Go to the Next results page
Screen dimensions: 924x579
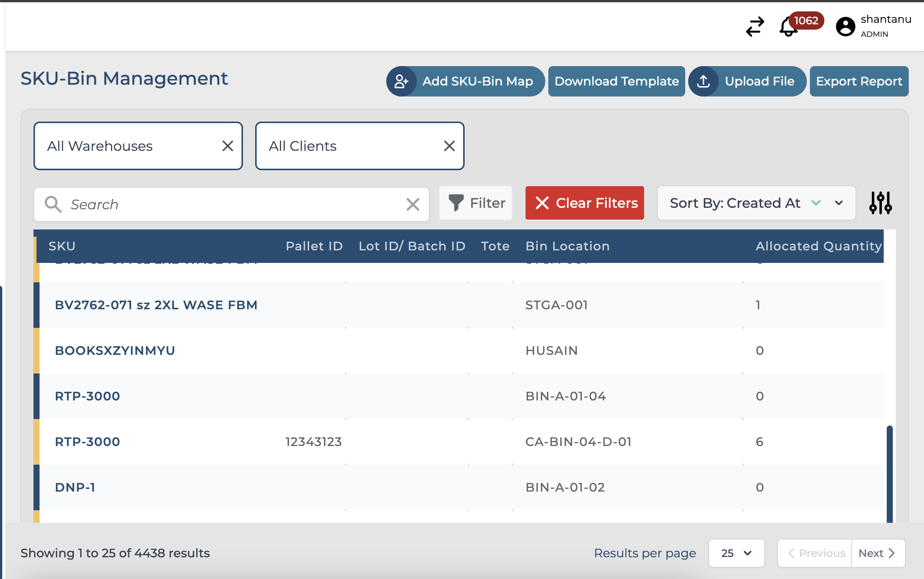tap(877, 553)
